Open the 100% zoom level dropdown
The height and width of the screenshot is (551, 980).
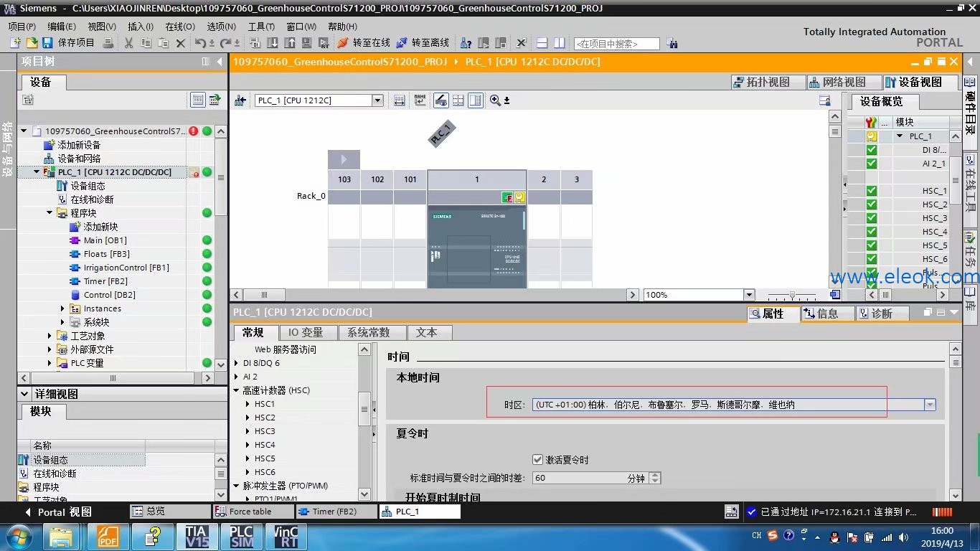[749, 295]
